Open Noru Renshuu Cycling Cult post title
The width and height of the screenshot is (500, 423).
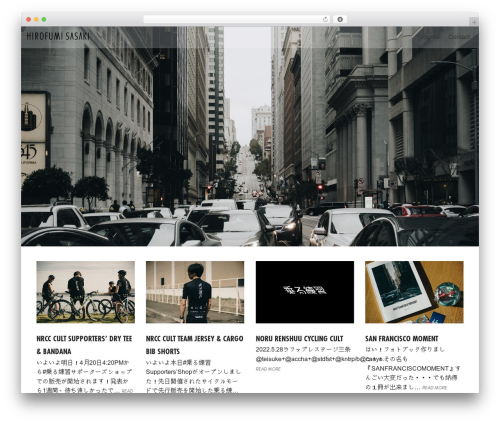[x=299, y=339]
